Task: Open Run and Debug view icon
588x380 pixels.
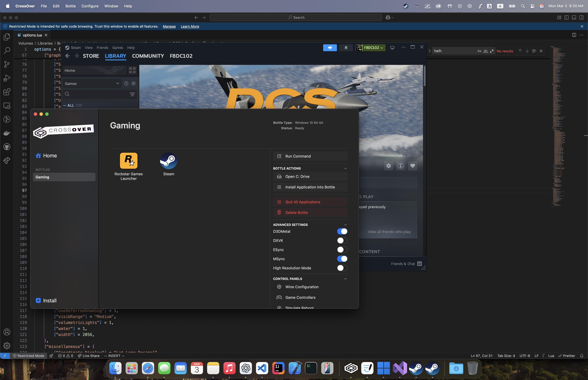Action: [x=7, y=78]
